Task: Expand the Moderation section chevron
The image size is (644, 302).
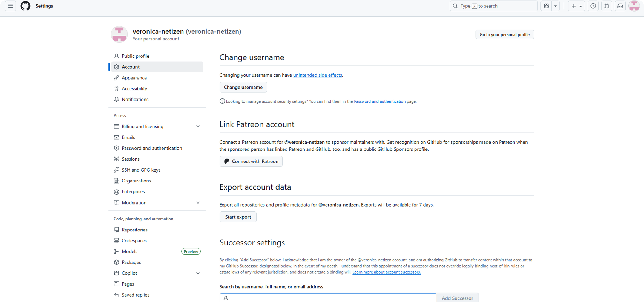Action: (198, 203)
